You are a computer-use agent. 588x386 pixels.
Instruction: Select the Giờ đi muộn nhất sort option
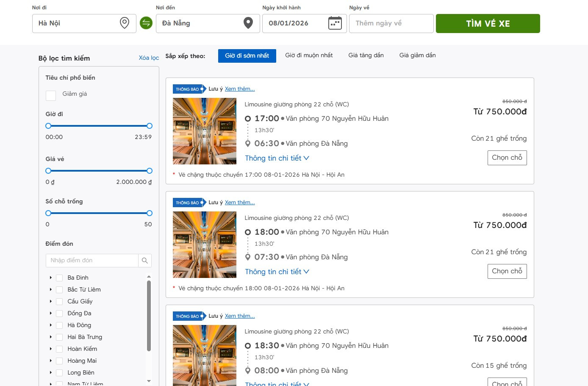click(309, 55)
